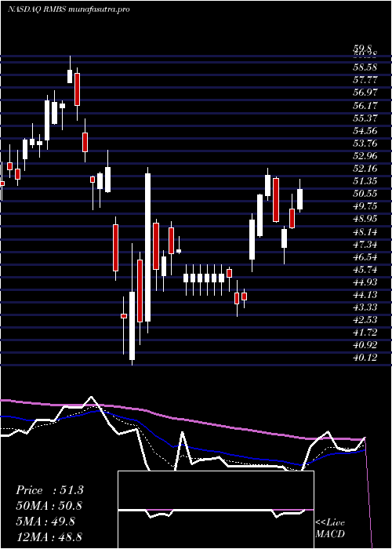Select the 56.97 price axis label

(x=364, y=93)
